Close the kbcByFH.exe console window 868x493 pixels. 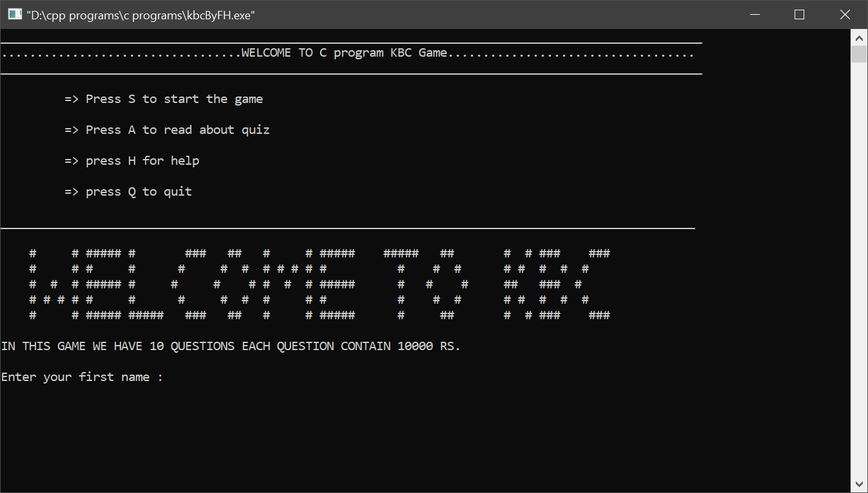845,14
